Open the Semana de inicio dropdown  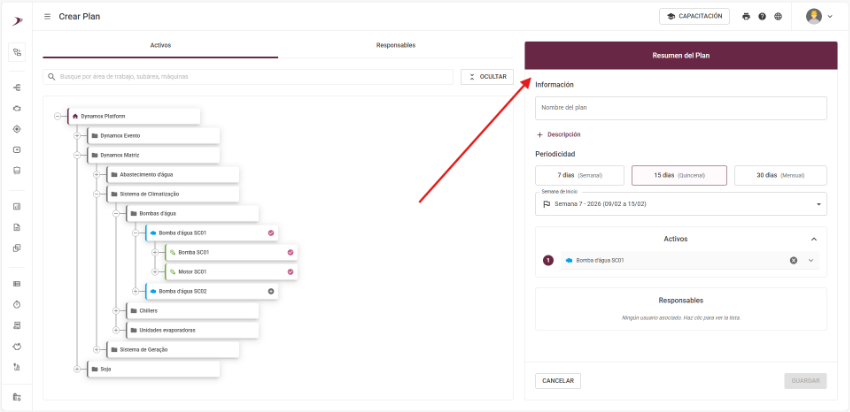click(x=680, y=204)
